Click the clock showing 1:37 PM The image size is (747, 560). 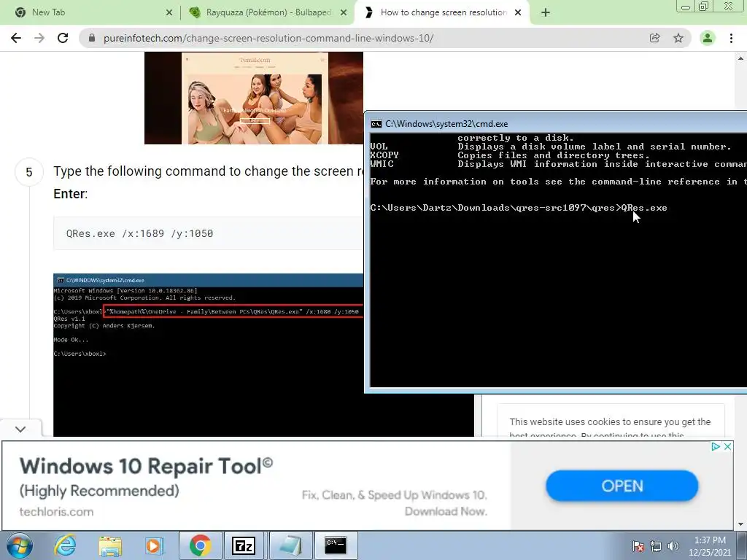click(710, 546)
